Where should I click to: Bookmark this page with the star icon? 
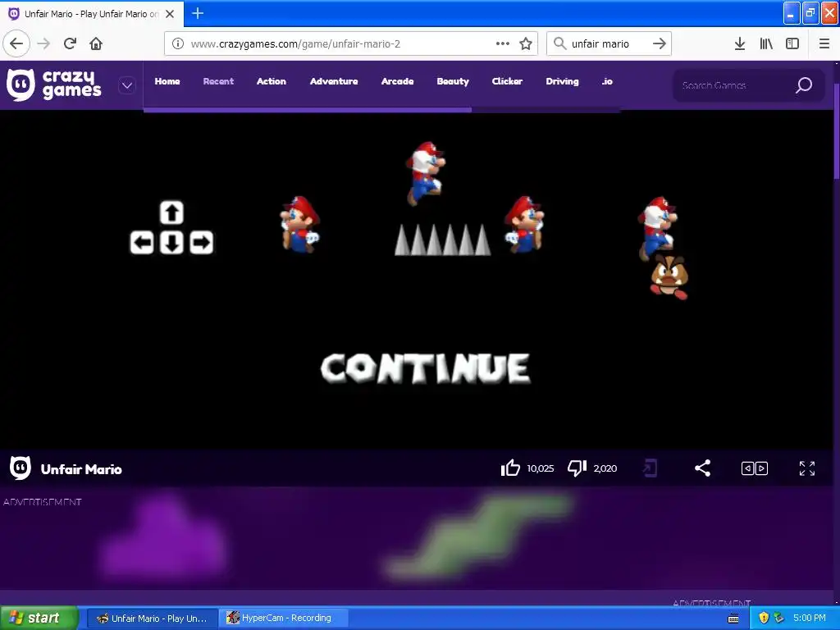pyautogui.click(x=526, y=43)
